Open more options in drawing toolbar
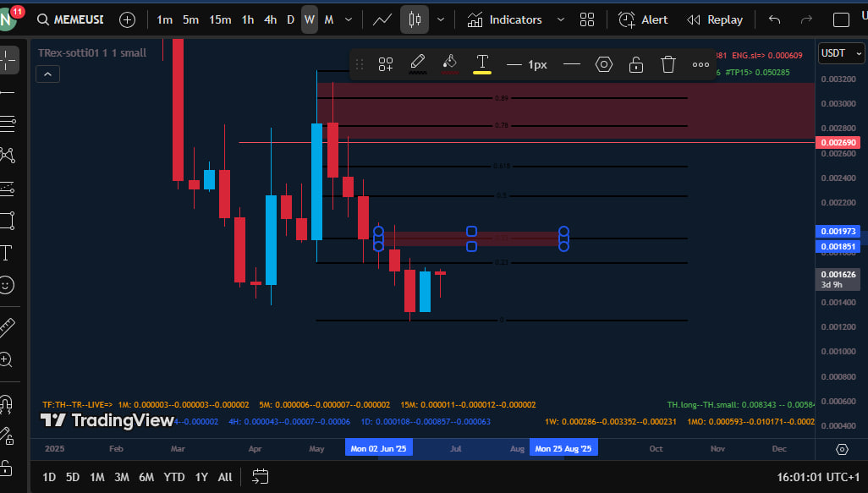This screenshot has width=868, height=493. coord(700,65)
